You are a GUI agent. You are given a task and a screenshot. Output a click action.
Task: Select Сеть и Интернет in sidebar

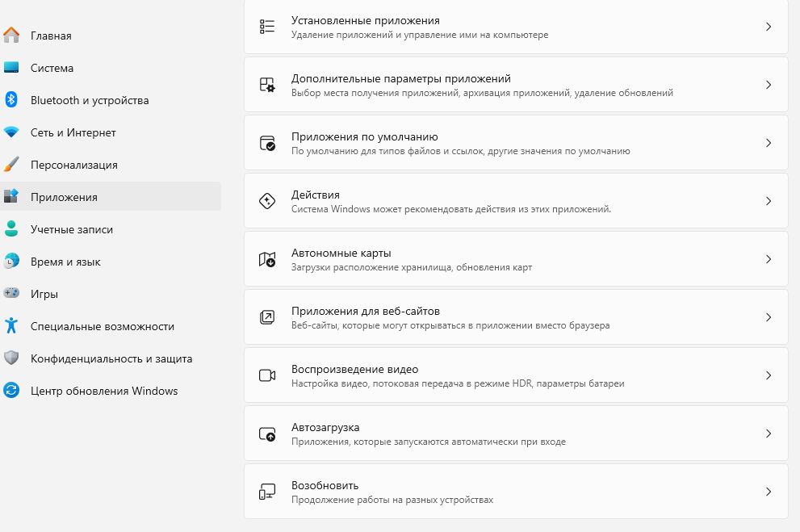[73, 132]
